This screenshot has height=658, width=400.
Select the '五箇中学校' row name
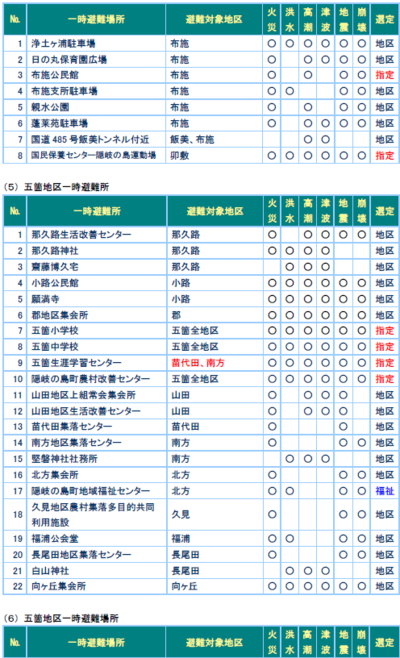[x=55, y=347]
